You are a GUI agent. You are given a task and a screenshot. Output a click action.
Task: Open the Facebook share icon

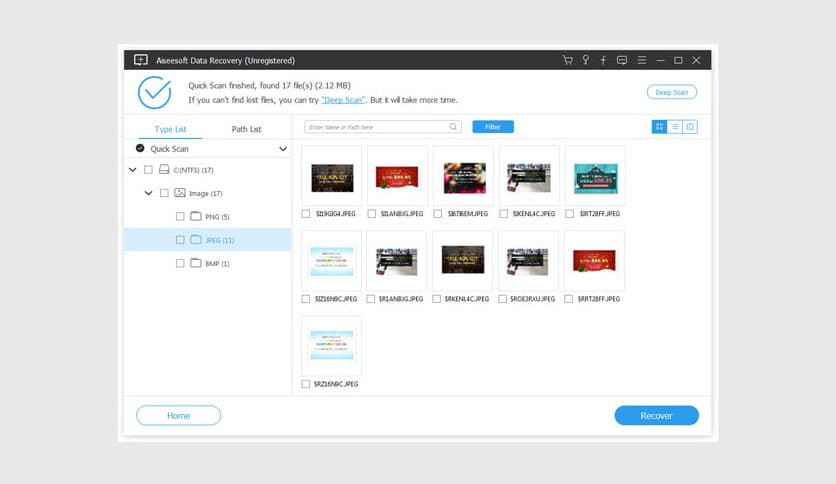[603, 60]
